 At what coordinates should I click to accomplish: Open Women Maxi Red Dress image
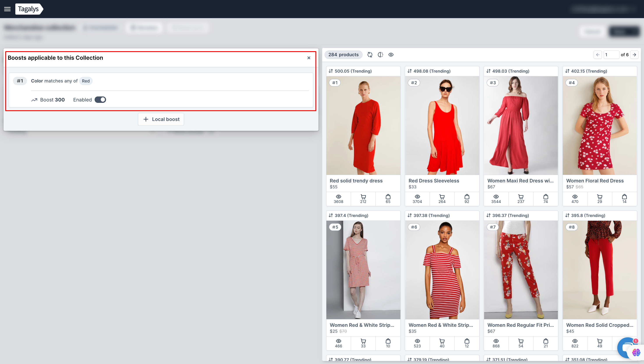(521, 126)
